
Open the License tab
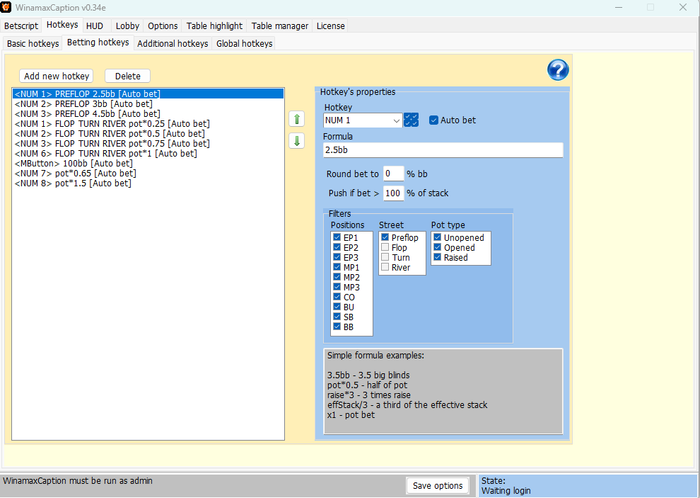click(x=330, y=26)
